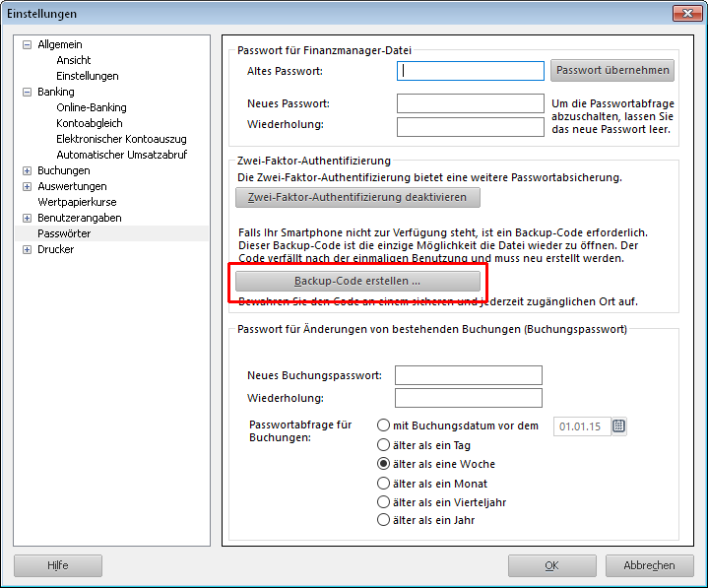This screenshot has height=588, width=708.
Task: Expand the Auswertungen tree node
Action: coord(27,187)
